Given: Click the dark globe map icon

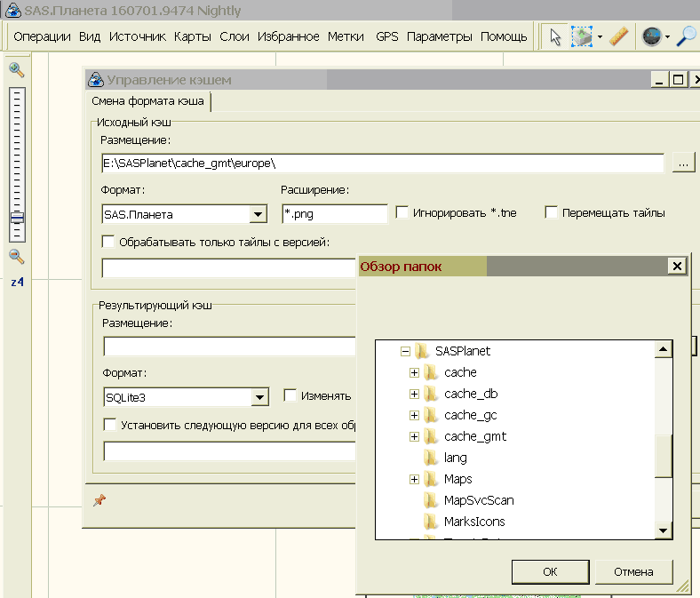Looking at the screenshot, I should point(652,36).
